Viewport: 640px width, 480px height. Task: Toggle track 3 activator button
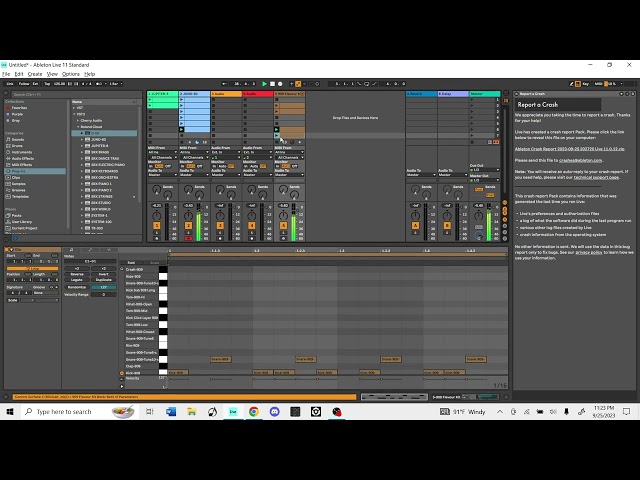coord(220,226)
